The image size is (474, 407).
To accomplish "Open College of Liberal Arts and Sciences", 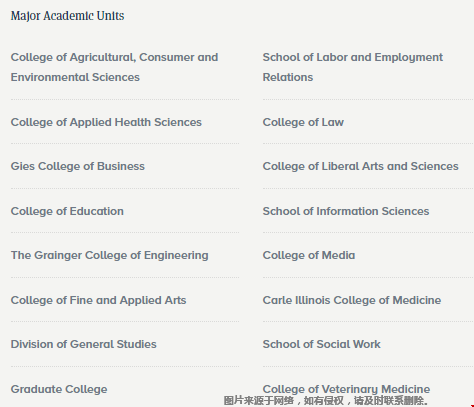I will [361, 166].
